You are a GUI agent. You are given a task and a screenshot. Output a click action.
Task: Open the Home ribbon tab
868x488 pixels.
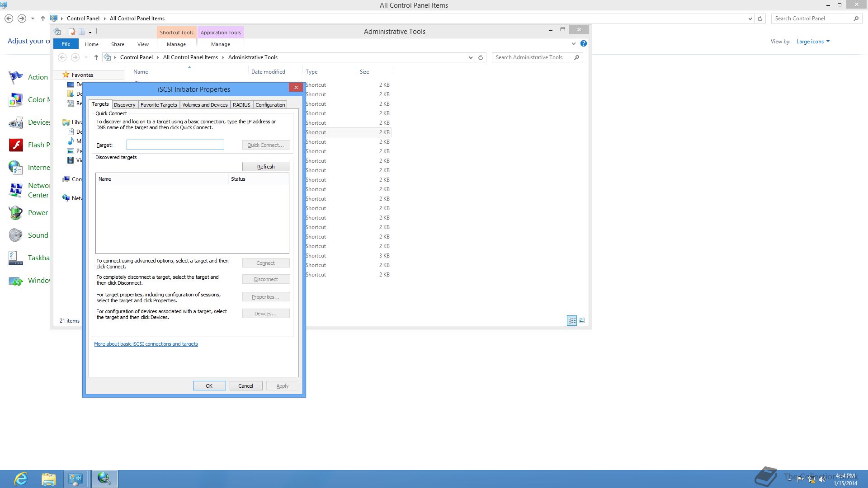pos(92,44)
